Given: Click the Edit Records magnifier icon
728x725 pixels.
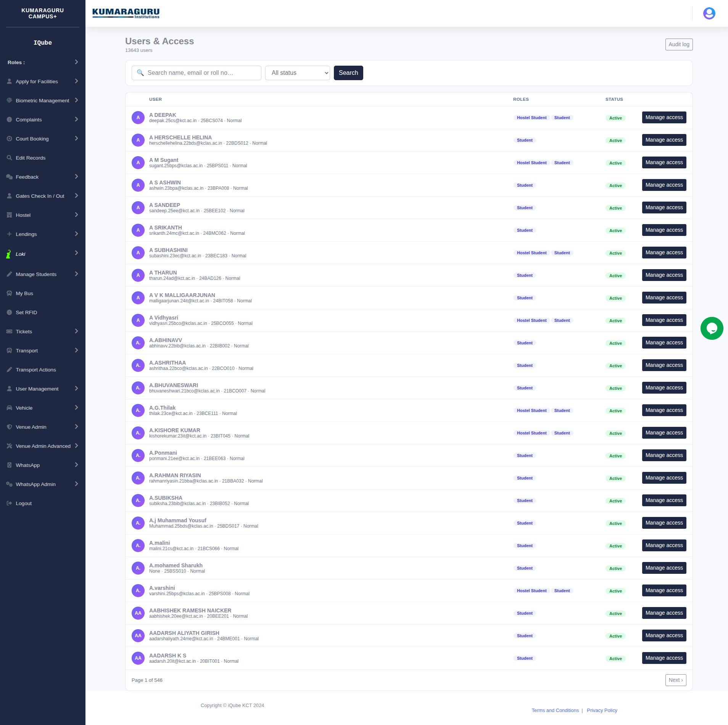Looking at the screenshot, I should 10,158.
